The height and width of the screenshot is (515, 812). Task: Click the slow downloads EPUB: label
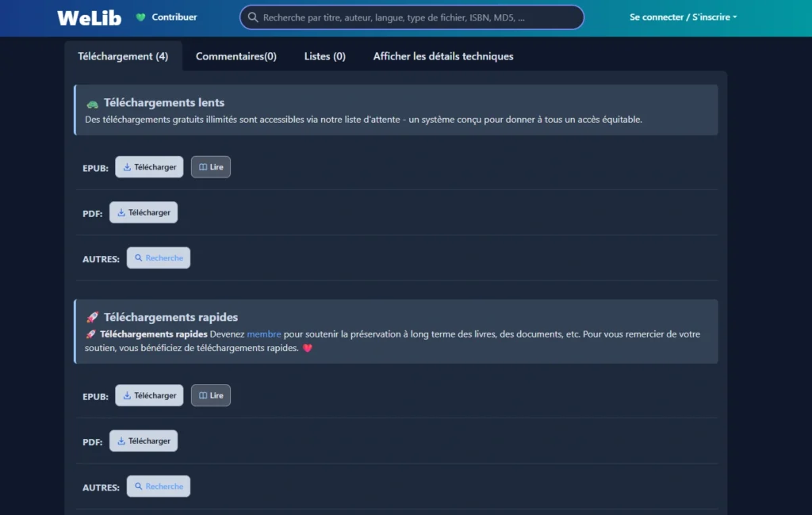point(95,168)
